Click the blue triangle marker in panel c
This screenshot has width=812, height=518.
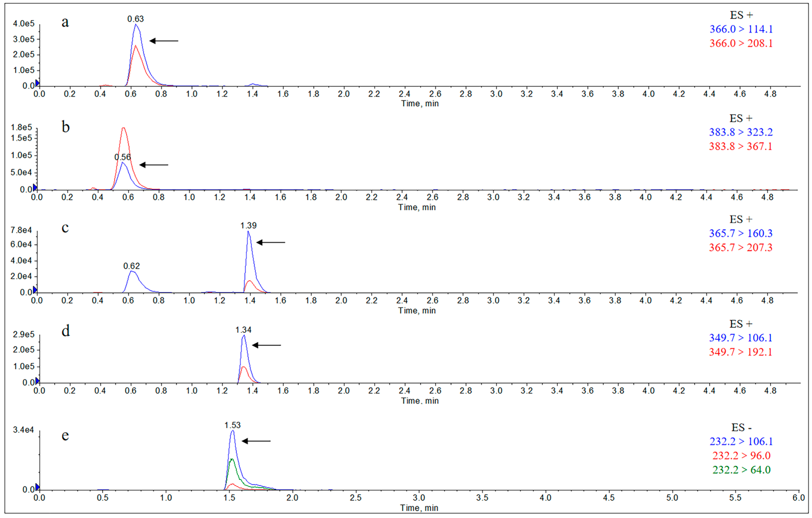click(x=35, y=289)
